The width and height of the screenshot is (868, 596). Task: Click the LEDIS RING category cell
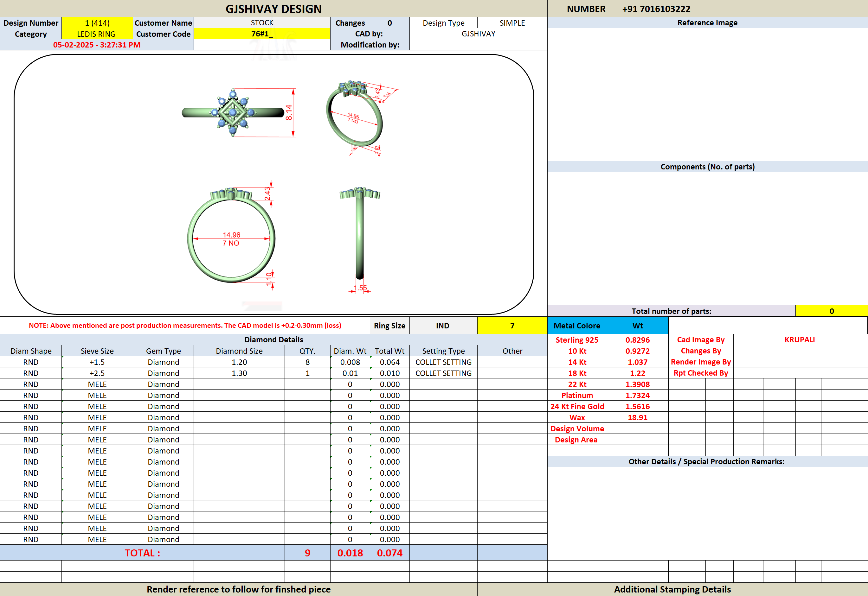(97, 34)
